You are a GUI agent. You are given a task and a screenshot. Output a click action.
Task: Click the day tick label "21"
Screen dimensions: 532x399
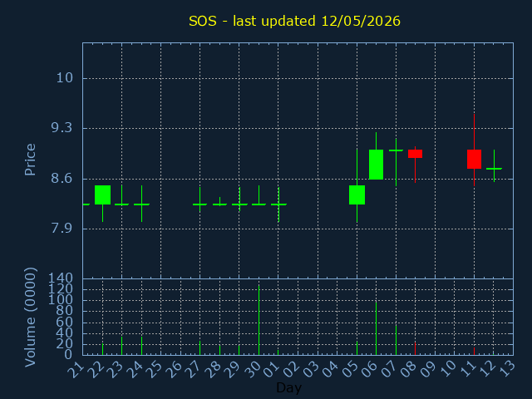pyautogui.click(x=76, y=369)
